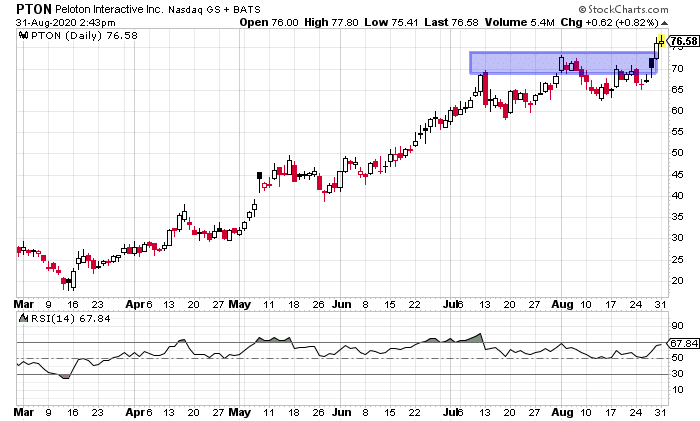Select the Low 75.41 value
700x421 pixels.
391,22
